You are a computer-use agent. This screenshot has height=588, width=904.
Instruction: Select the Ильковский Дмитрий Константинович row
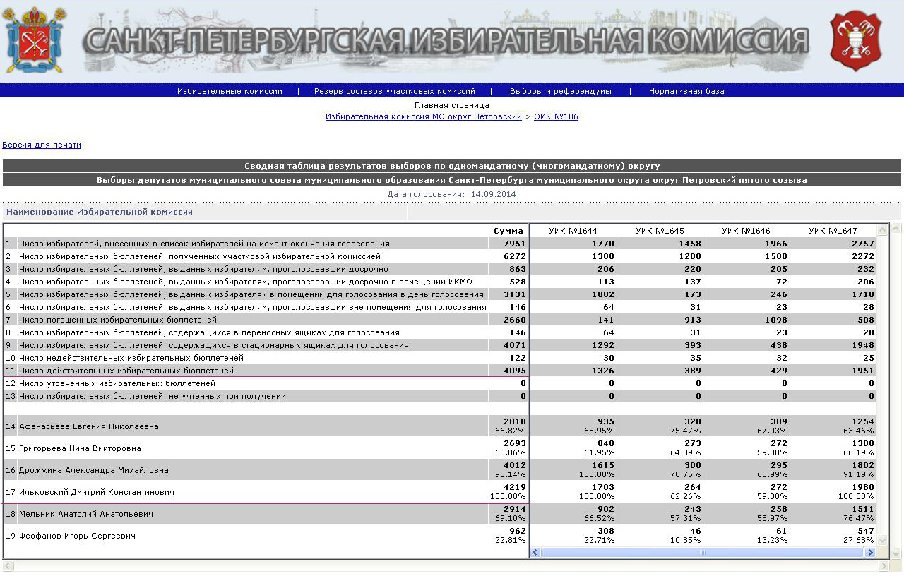click(96, 492)
